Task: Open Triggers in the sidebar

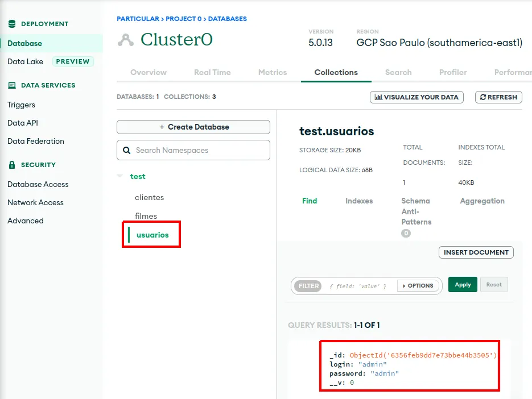Action: pos(21,105)
